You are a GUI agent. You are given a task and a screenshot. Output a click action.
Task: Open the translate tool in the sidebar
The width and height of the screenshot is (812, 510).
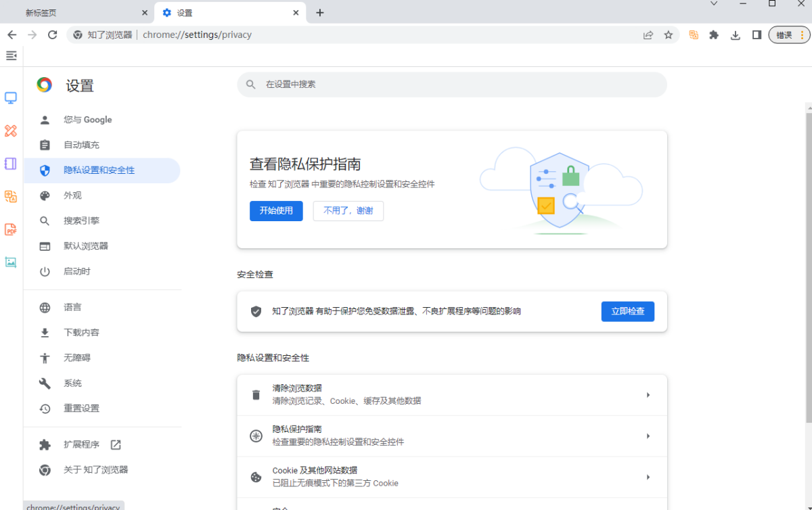pos(10,196)
